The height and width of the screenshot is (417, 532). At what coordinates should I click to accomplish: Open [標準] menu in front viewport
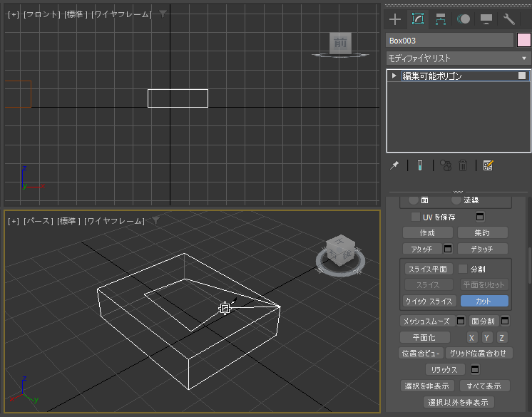[76, 14]
